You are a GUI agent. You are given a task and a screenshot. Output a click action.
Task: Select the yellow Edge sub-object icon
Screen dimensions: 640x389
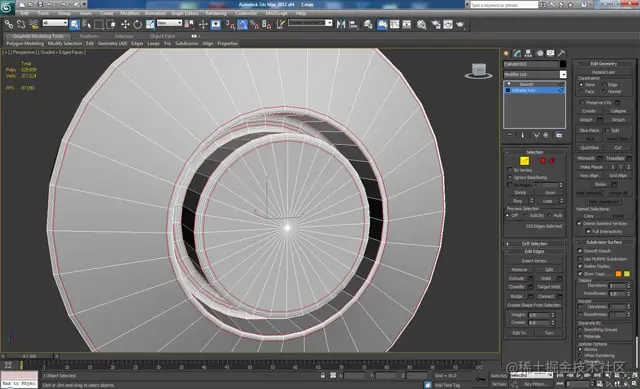click(524, 161)
